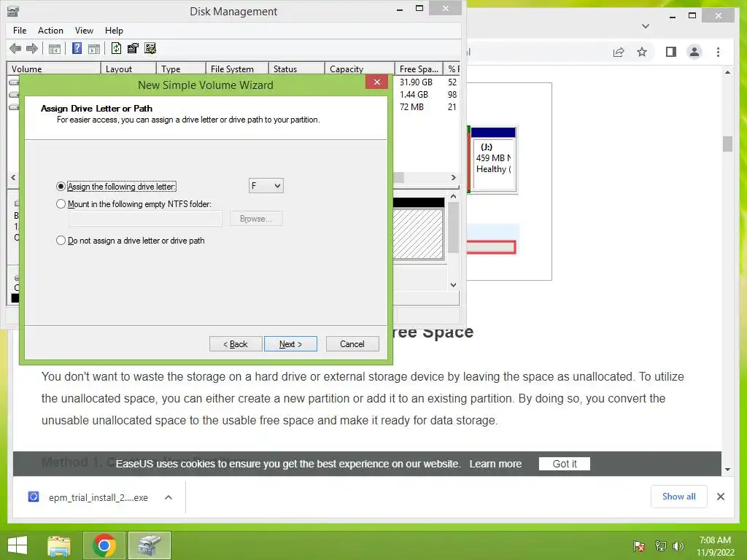Image resolution: width=747 pixels, height=560 pixels.
Task: Click network icon in system tray
Action: [x=661, y=545]
